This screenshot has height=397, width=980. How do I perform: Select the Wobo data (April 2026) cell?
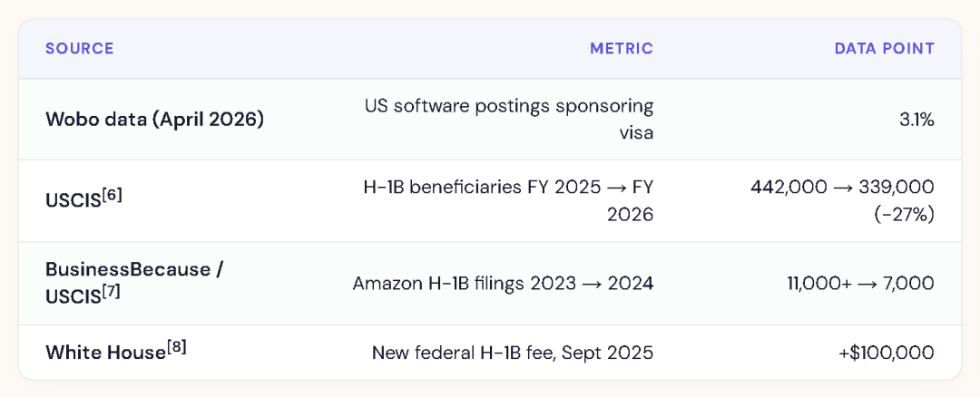point(154,120)
